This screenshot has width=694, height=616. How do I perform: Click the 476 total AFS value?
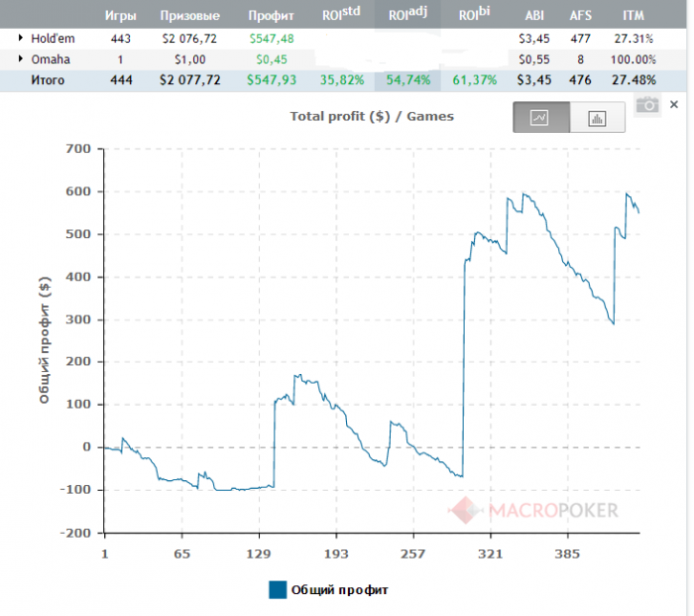point(580,80)
